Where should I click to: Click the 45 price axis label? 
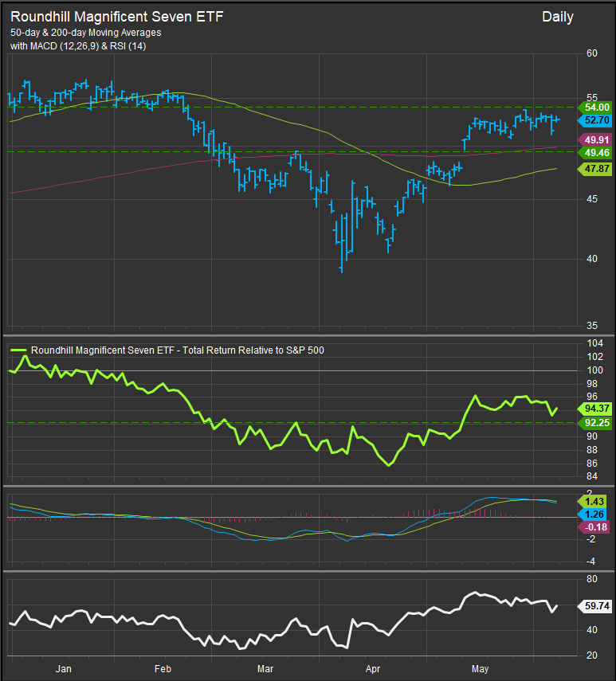pos(591,199)
